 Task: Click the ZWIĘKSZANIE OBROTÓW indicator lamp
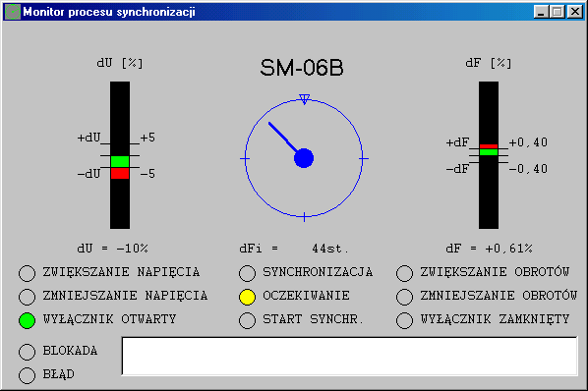point(405,273)
